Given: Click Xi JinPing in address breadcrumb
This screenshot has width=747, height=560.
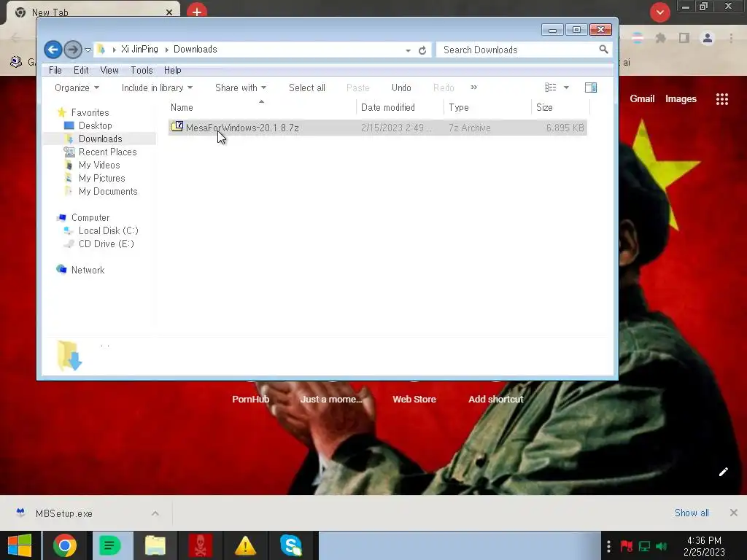Looking at the screenshot, I should point(139,49).
